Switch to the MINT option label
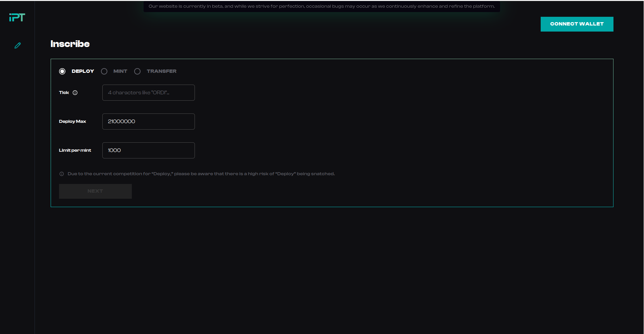This screenshot has height=334, width=644. [x=120, y=71]
